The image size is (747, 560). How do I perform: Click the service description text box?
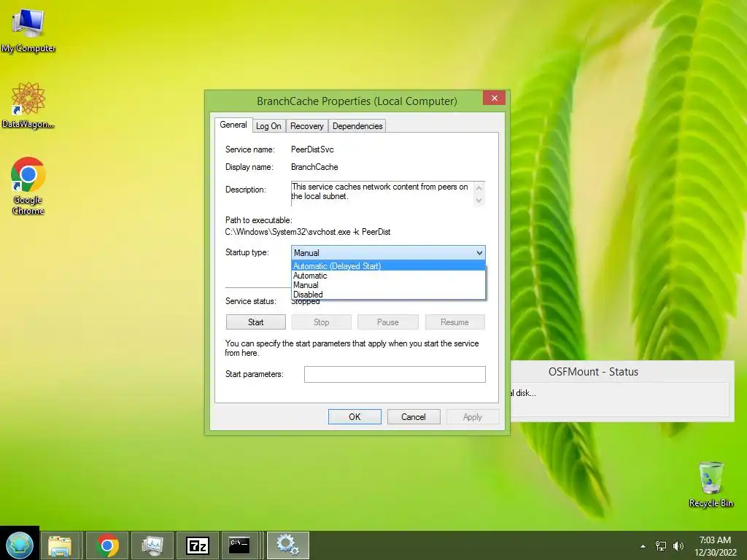point(388,192)
